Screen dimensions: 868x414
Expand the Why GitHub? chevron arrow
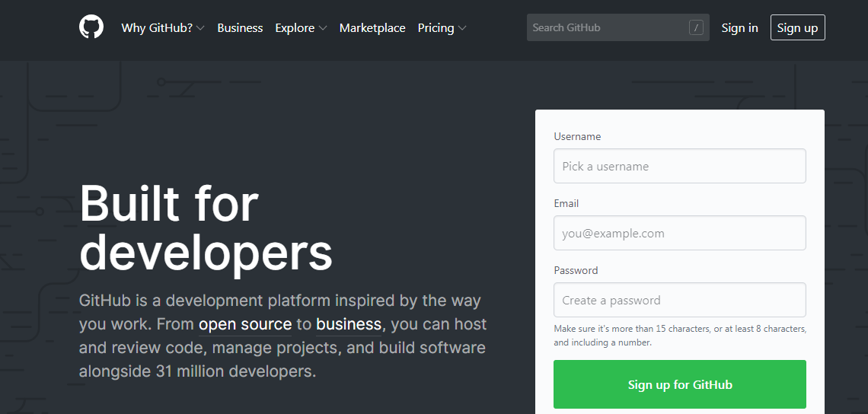coord(200,28)
